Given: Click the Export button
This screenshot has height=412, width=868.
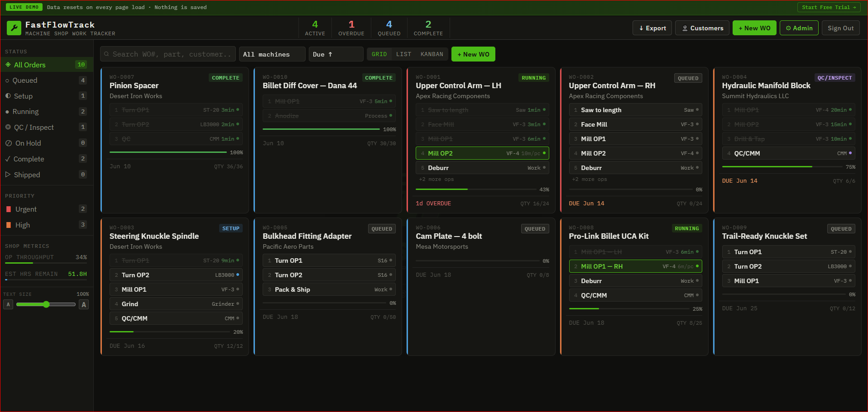Looking at the screenshot, I should [652, 28].
